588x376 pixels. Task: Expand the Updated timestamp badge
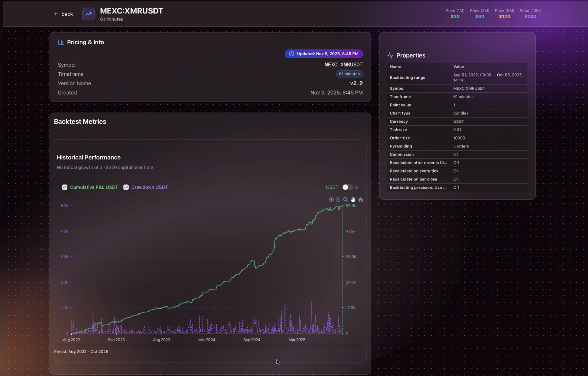pyautogui.click(x=324, y=54)
